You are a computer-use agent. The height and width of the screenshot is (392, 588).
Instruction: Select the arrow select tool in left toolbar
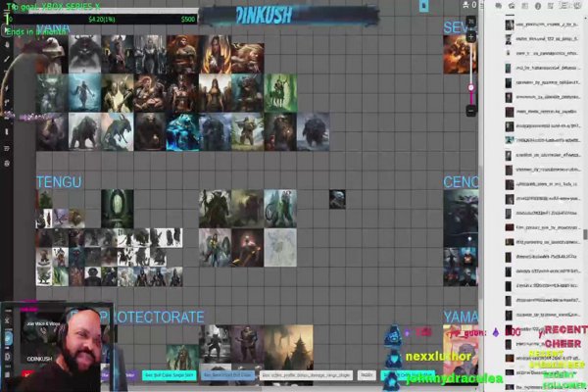click(7, 29)
